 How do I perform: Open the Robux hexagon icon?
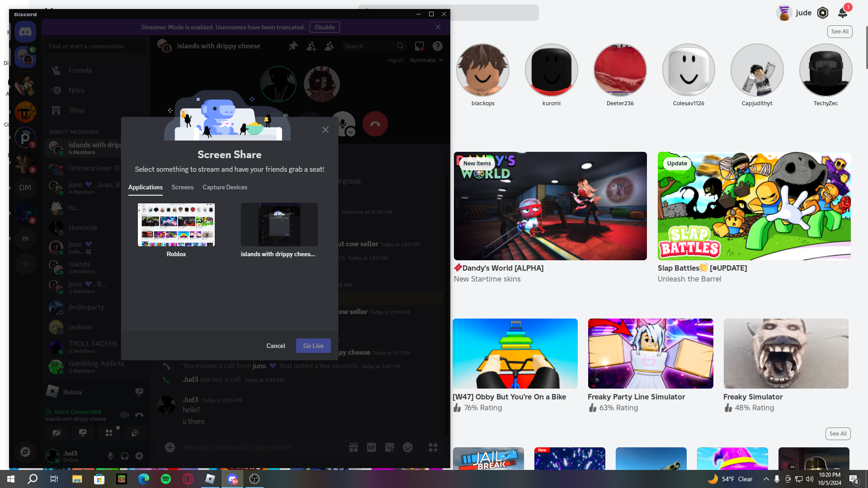coord(823,13)
